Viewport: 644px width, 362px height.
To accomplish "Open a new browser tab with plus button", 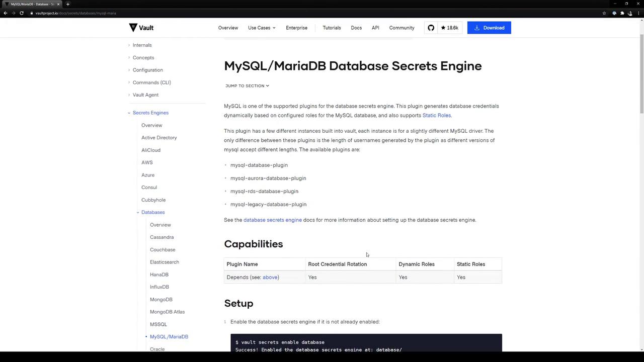I will click(68, 4).
